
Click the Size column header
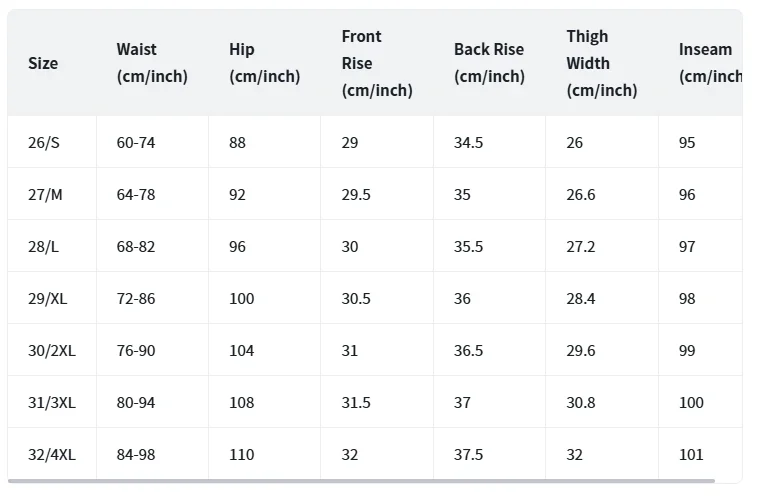pos(43,63)
